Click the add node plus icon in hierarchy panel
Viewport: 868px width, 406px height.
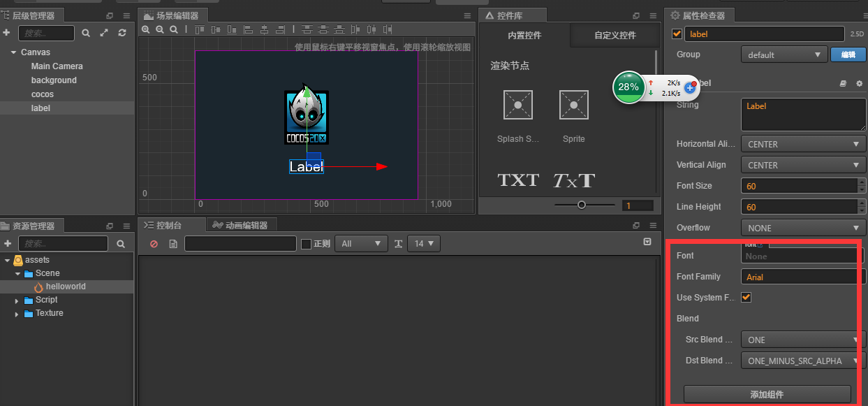click(7, 33)
